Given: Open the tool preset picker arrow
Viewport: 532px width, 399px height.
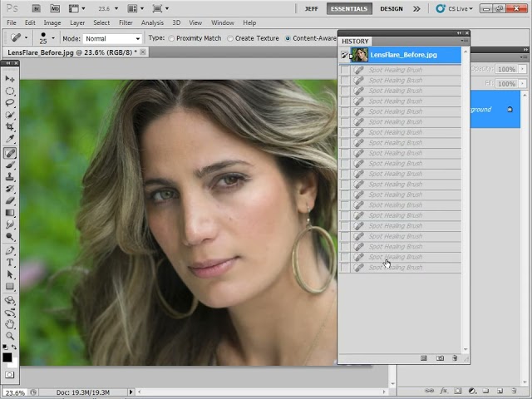Looking at the screenshot, I should pos(26,37).
